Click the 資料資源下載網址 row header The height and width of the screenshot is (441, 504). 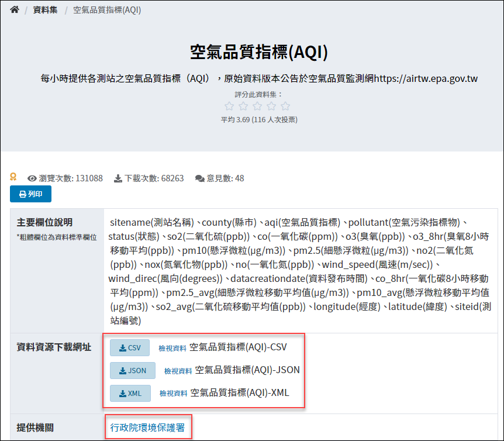(54, 347)
